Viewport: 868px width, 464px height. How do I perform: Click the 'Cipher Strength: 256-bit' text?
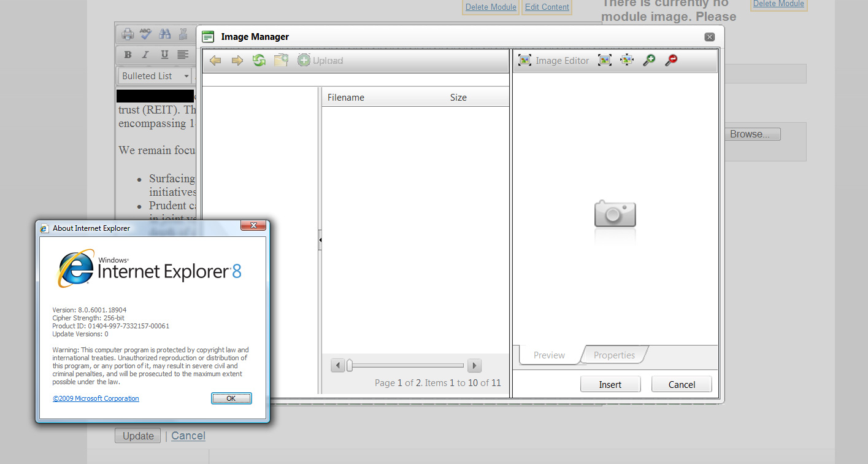pyautogui.click(x=88, y=318)
